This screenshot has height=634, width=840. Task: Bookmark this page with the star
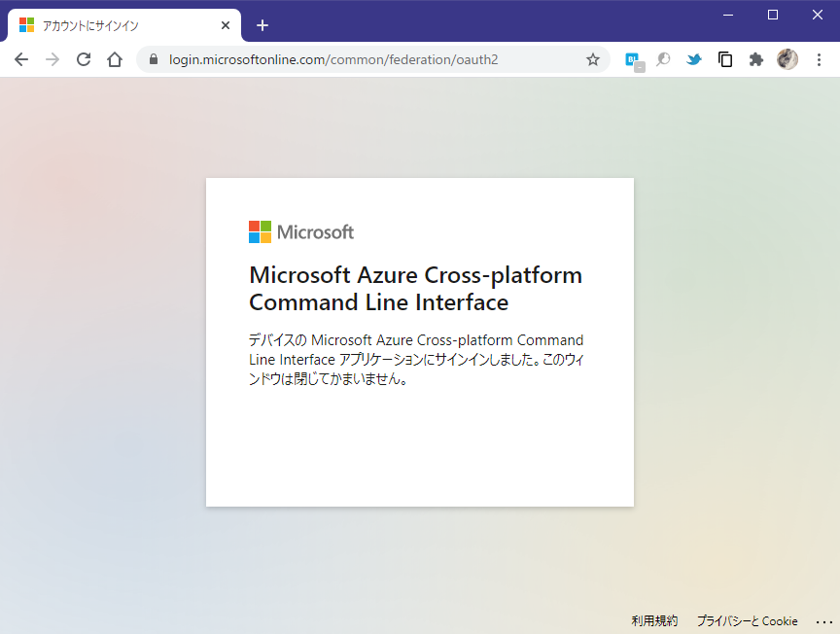[592, 59]
